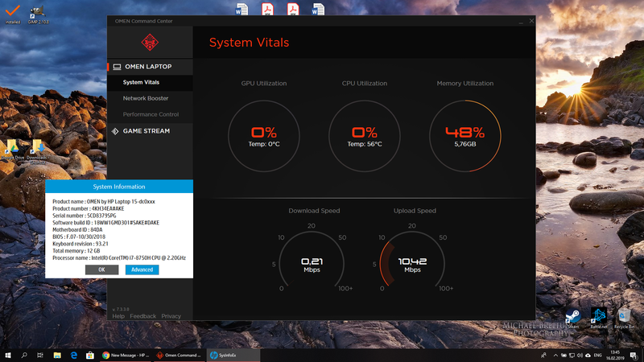Launch the Battle.net desktop shortcut
The image size is (644, 362).
[x=598, y=315]
